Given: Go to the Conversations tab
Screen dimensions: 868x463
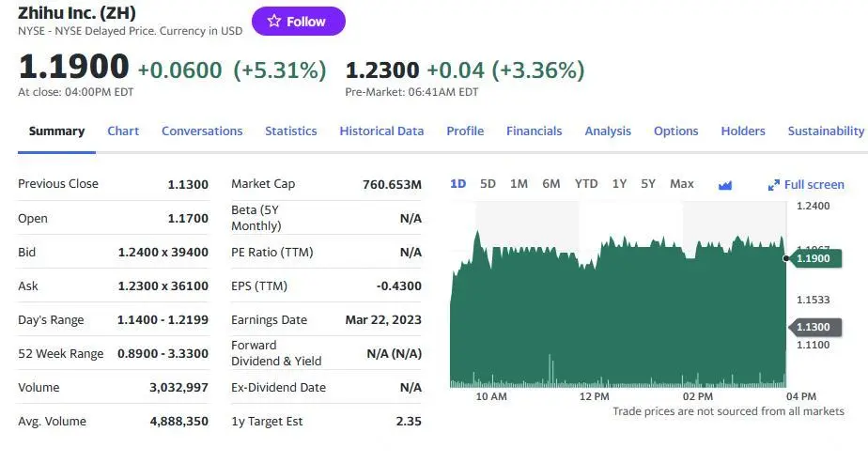Looking at the screenshot, I should coord(202,131).
